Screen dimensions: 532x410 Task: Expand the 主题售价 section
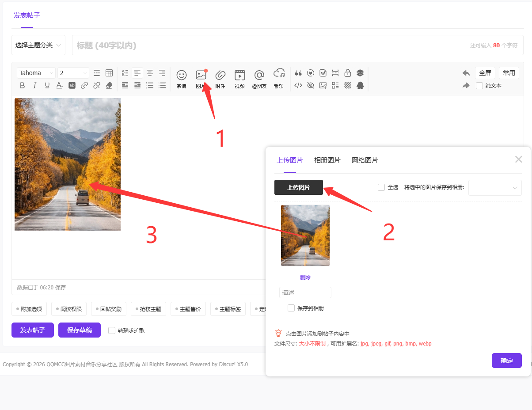(188, 309)
